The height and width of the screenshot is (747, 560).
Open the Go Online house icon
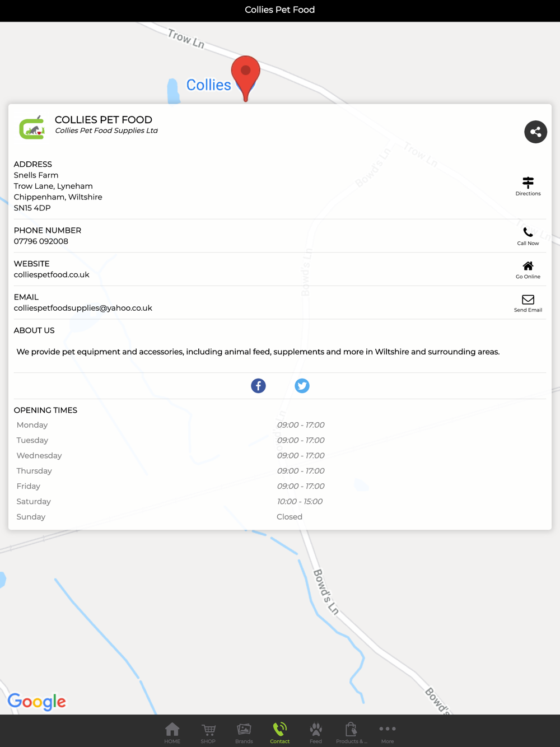[528, 266]
